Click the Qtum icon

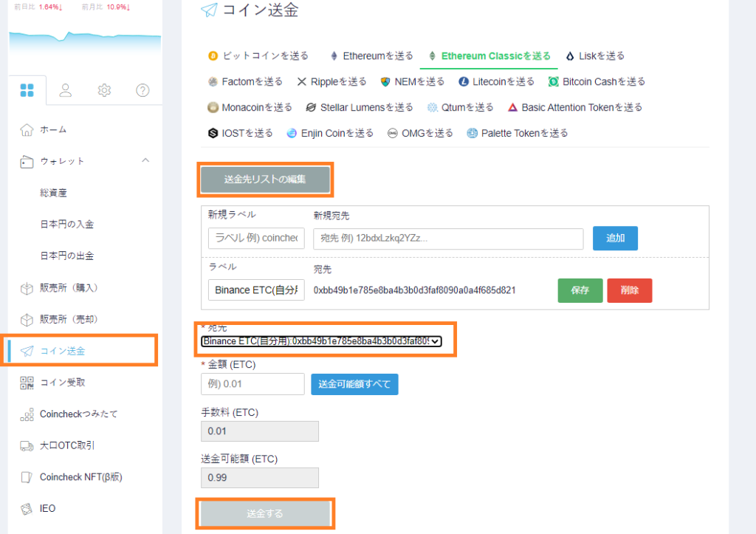point(433,107)
